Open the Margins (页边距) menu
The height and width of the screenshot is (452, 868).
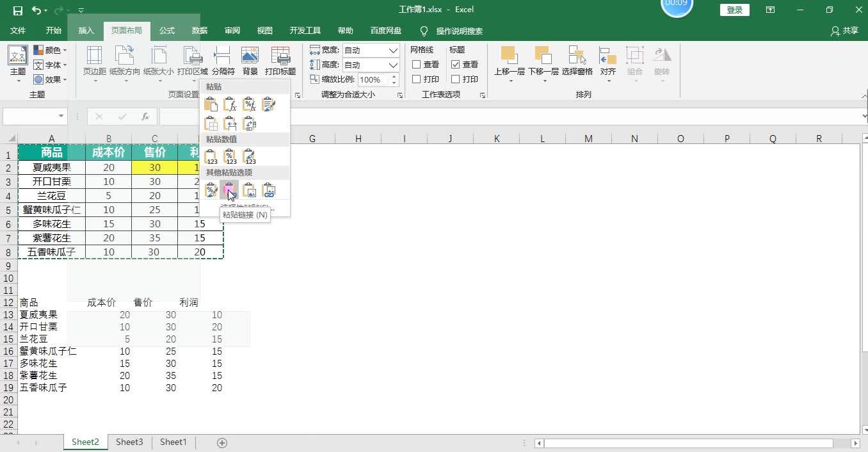pos(95,64)
